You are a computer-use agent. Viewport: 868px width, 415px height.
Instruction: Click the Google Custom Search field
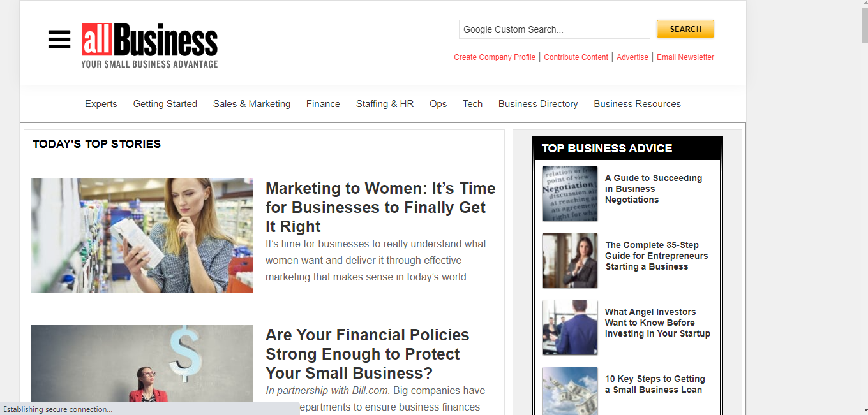pos(553,29)
